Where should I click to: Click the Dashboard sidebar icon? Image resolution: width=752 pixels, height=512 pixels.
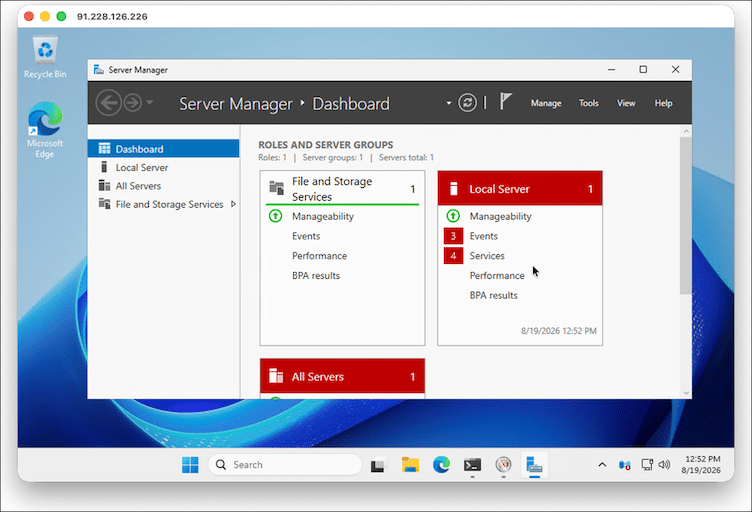point(104,149)
